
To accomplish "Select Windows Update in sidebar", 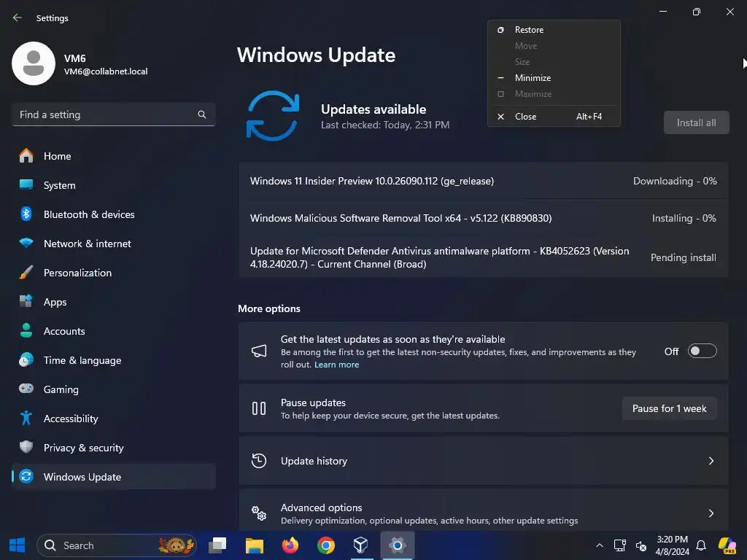I will click(113, 477).
